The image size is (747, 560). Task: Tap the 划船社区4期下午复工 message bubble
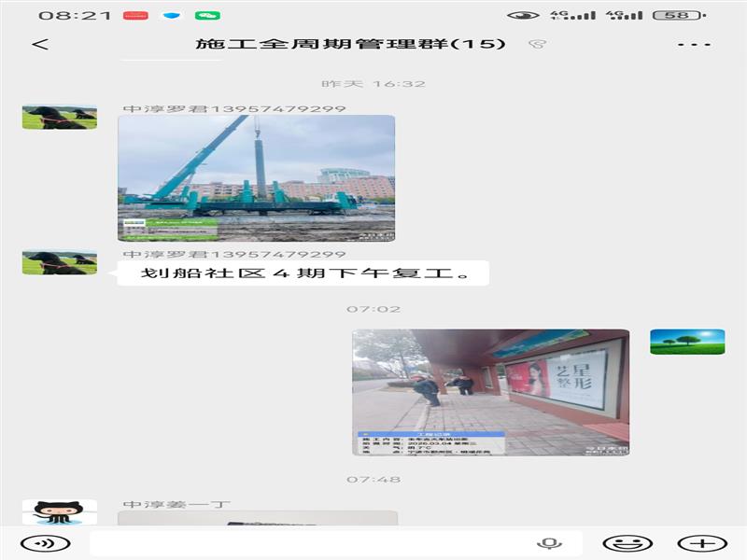pyautogui.click(x=303, y=273)
